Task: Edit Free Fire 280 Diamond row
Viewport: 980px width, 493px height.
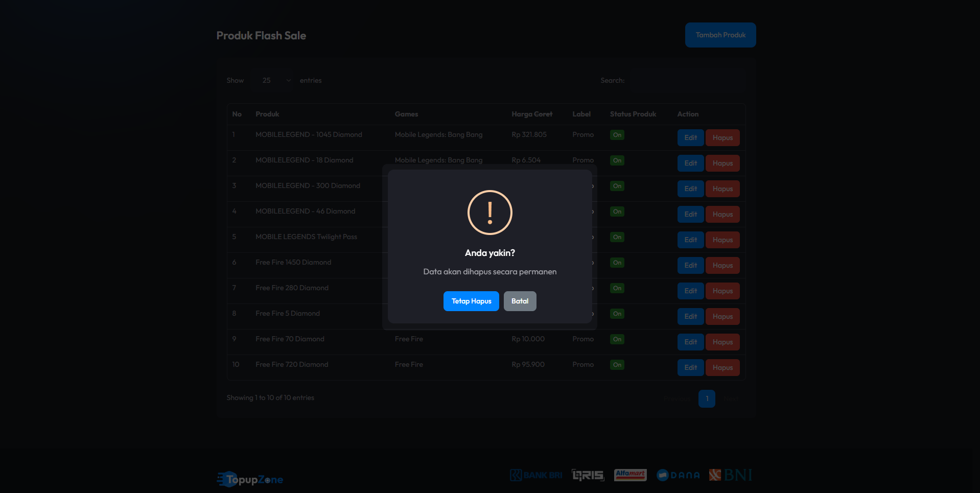Action: [690, 291]
